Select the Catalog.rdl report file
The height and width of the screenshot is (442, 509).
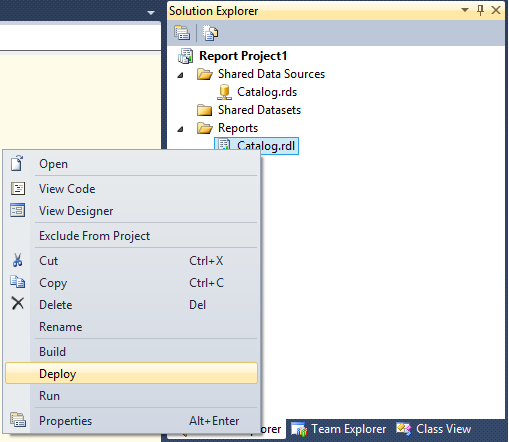point(256,146)
